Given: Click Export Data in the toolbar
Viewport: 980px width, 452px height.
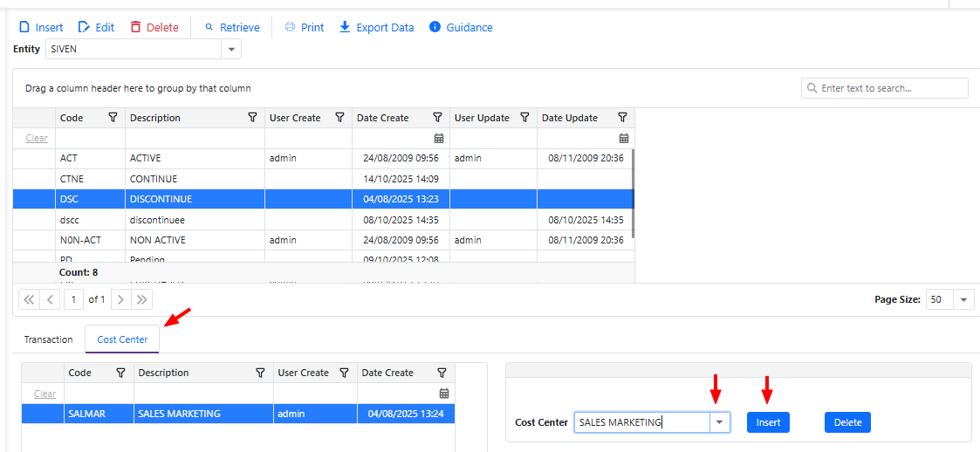Looking at the screenshot, I should (x=376, y=28).
